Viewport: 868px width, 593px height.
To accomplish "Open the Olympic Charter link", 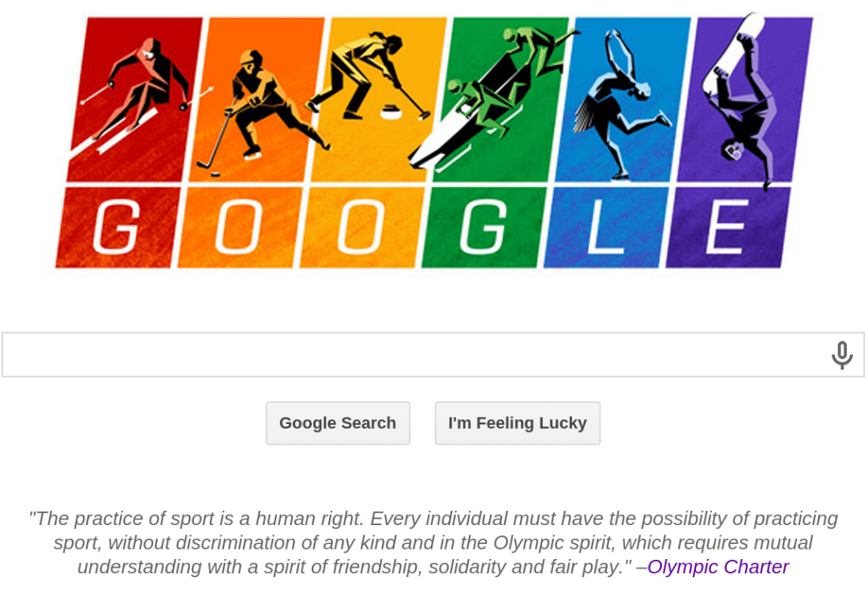I will [x=717, y=567].
